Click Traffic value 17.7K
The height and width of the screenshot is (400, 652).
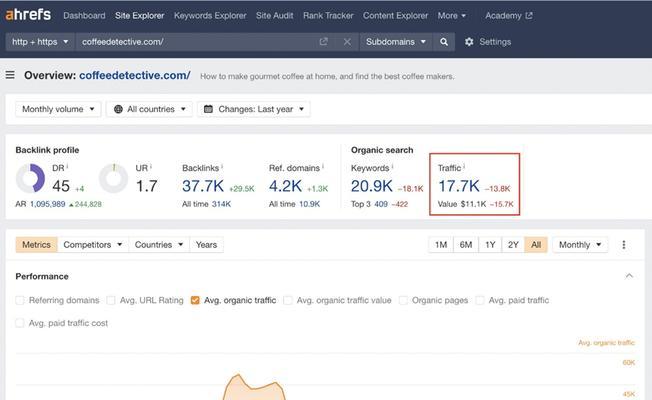(x=459, y=186)
